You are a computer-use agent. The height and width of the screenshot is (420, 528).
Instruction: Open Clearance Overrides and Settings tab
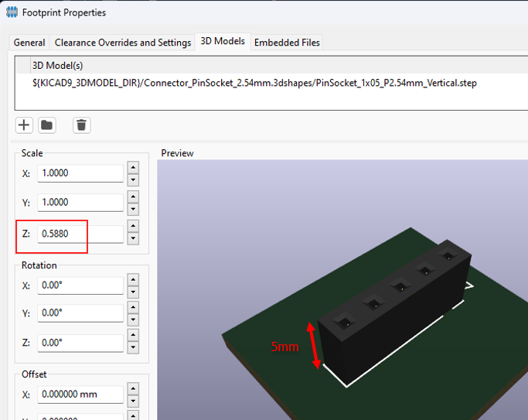123,43
